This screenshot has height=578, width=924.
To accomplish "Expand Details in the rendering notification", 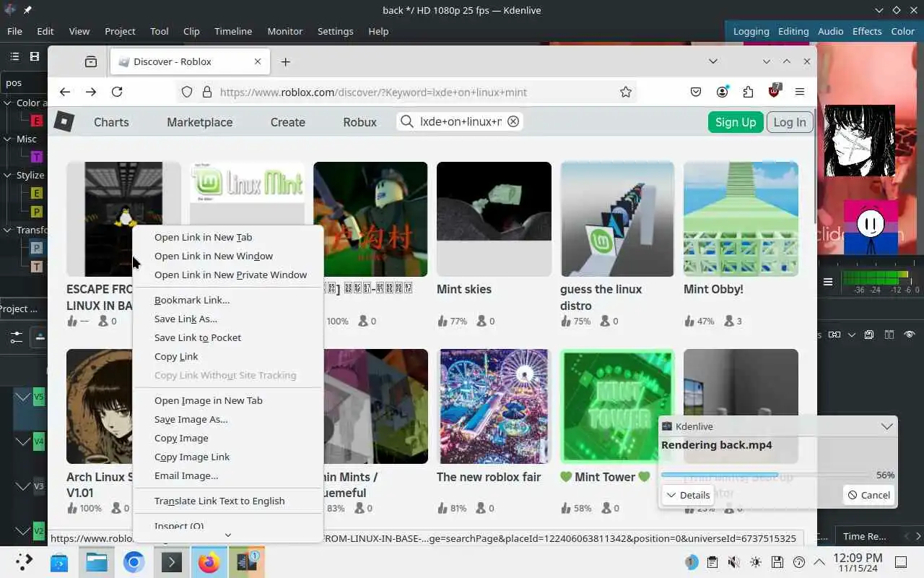I will coord(688,495).
